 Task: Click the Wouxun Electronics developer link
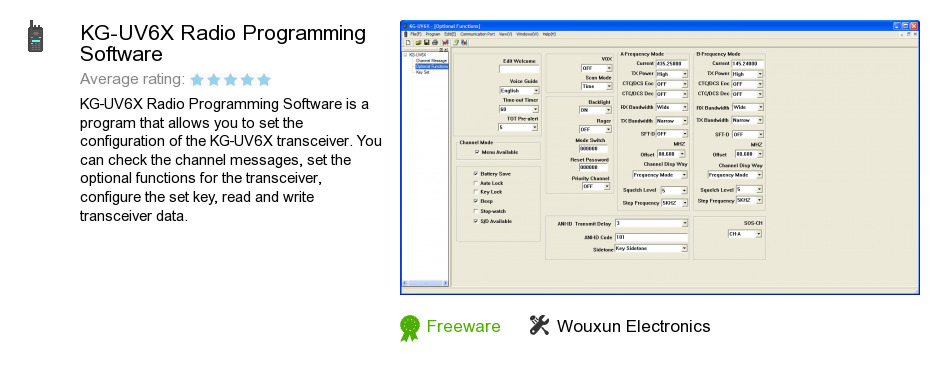coord(633,326)
